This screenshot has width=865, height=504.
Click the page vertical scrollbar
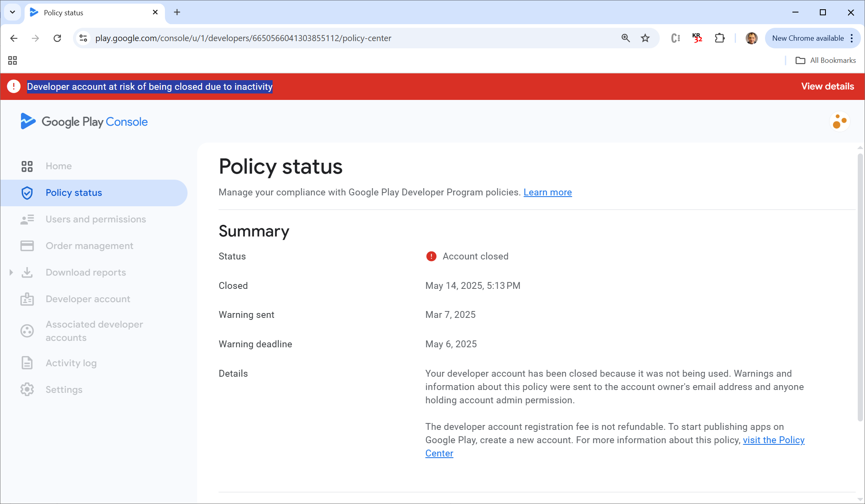pos(860,286)
